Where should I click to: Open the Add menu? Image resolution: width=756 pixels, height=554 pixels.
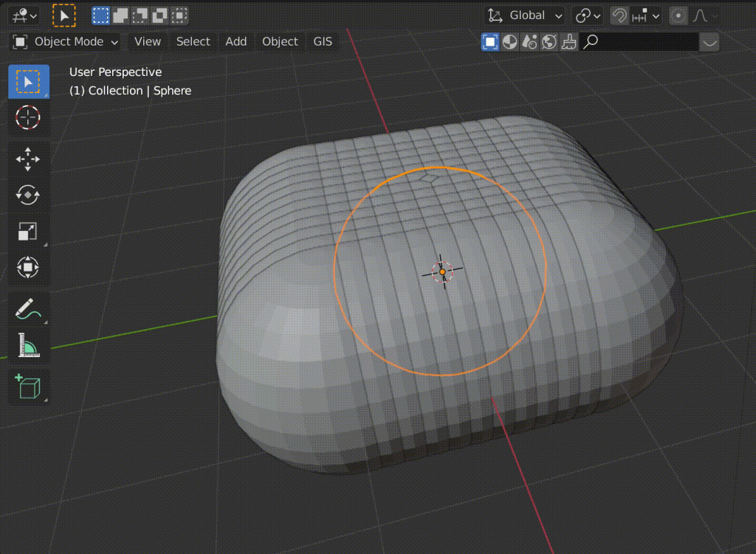pos(236,42)
